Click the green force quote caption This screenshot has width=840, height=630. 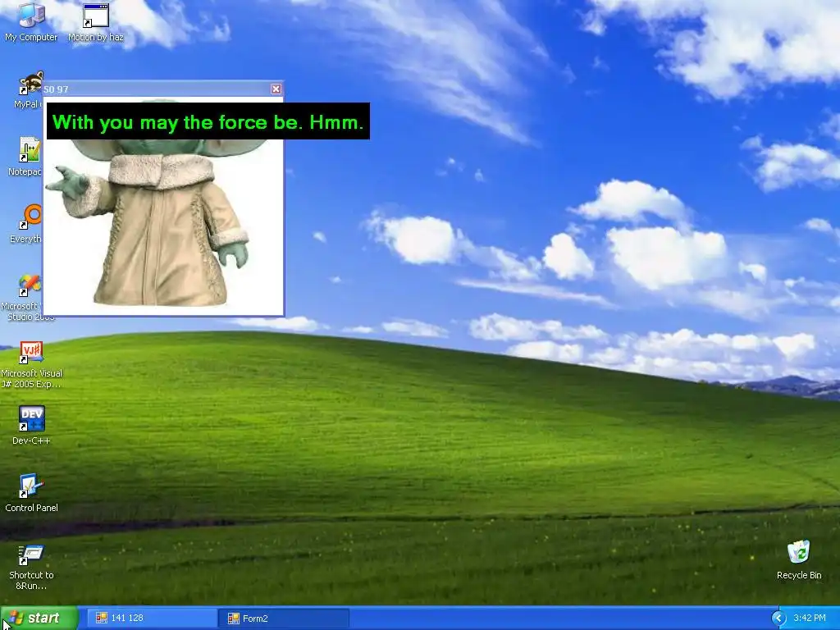pyautogui.click(x=208, y=121)
